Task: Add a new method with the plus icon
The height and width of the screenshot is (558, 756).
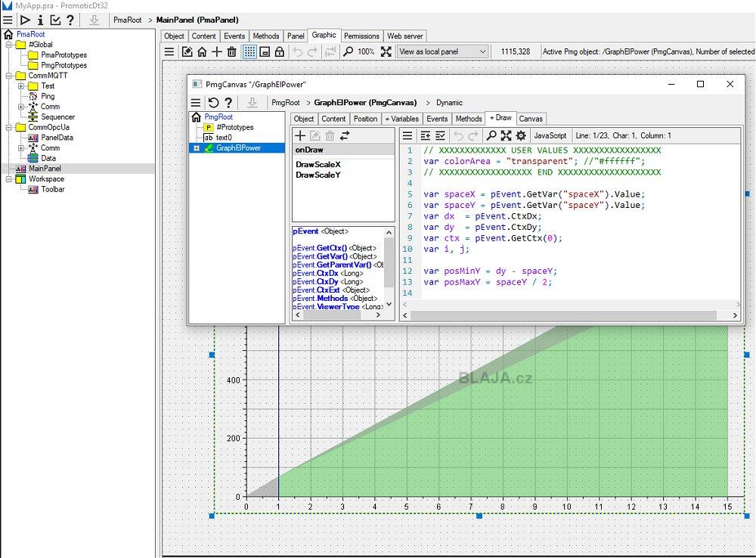Action: point(300,136)
